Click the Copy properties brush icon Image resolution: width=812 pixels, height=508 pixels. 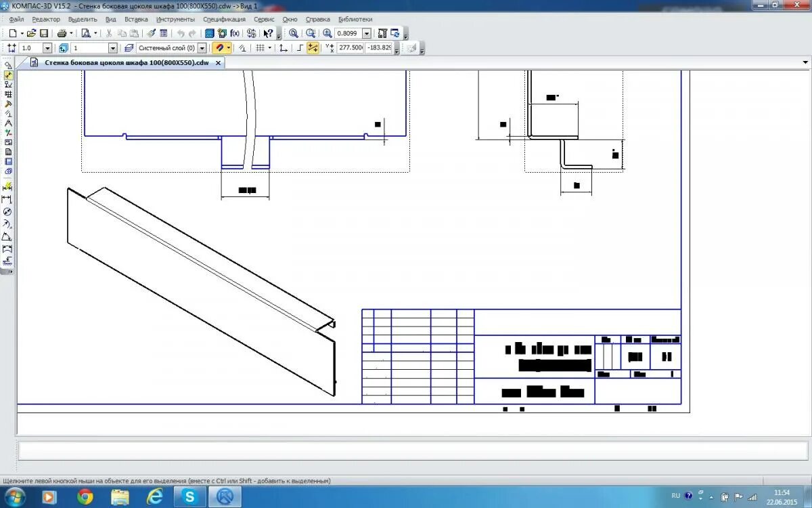[x=151, y=33]
